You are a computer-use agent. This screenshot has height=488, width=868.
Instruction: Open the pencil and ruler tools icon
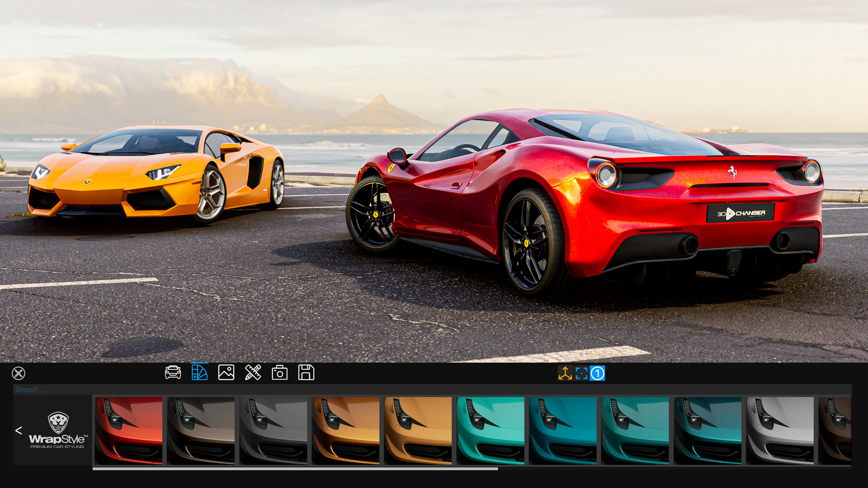tap(253, 373)
